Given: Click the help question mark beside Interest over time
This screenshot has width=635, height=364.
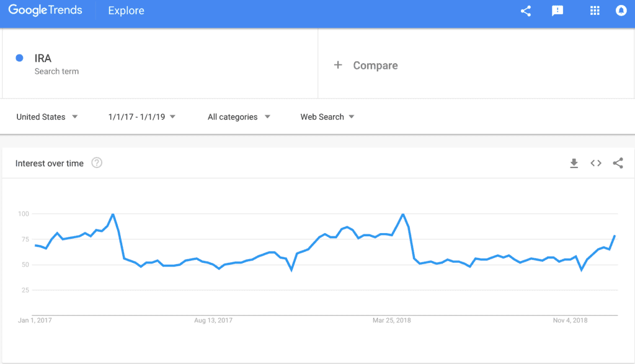Looking at the screenshot, I should pyautogui.click(x=97, y=162).
